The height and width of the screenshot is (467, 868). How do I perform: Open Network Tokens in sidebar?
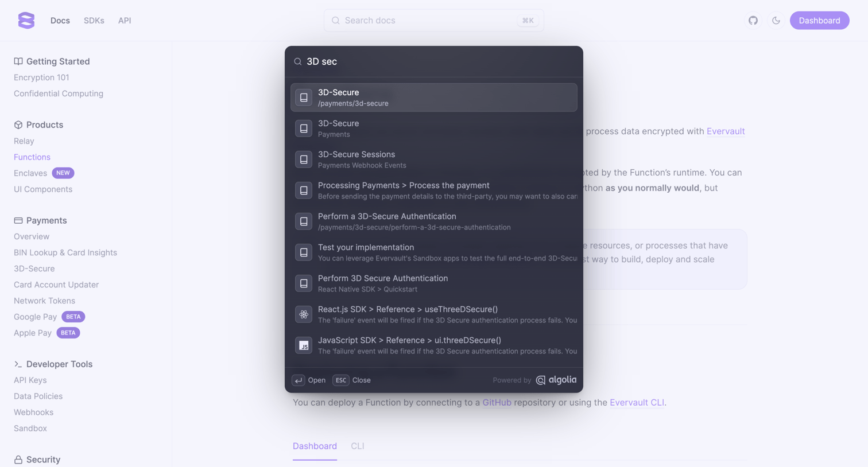click(44, 301)
